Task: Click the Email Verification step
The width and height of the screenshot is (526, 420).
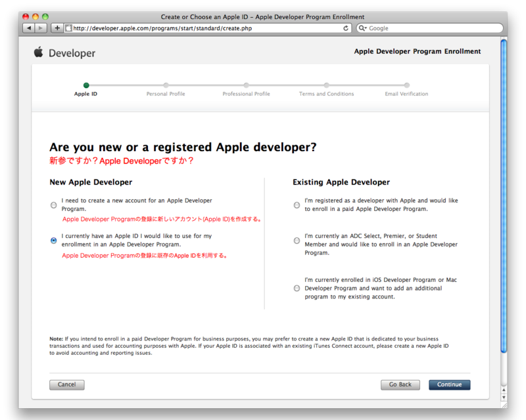Action: coord(406,89)
